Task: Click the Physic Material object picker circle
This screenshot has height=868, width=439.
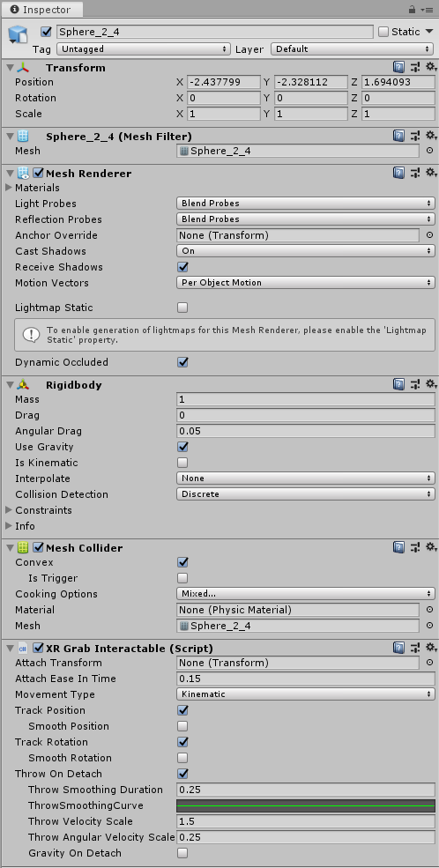Action: (429, 610)
